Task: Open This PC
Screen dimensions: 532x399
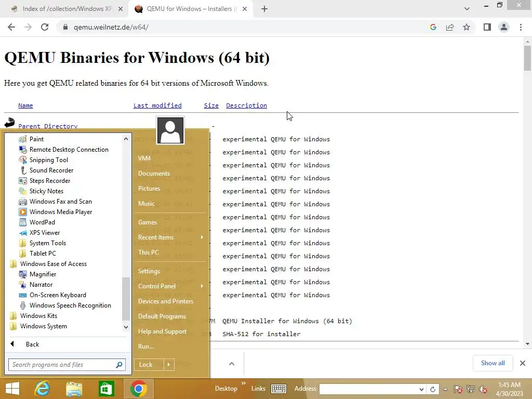Action: 148,252
